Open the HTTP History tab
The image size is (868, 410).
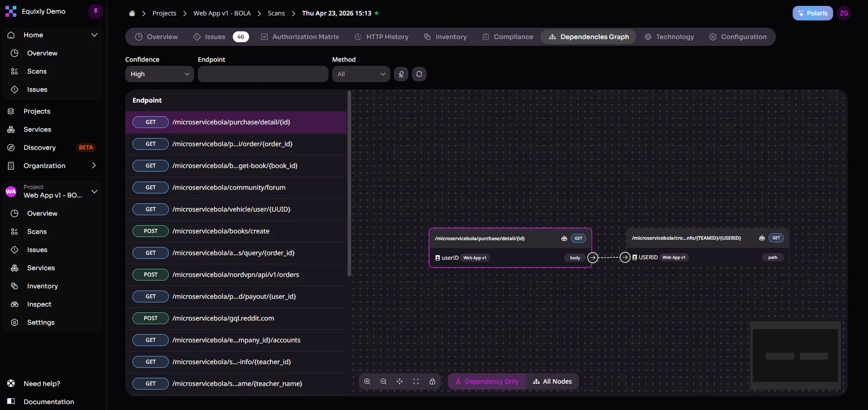(x=382, y=37)
